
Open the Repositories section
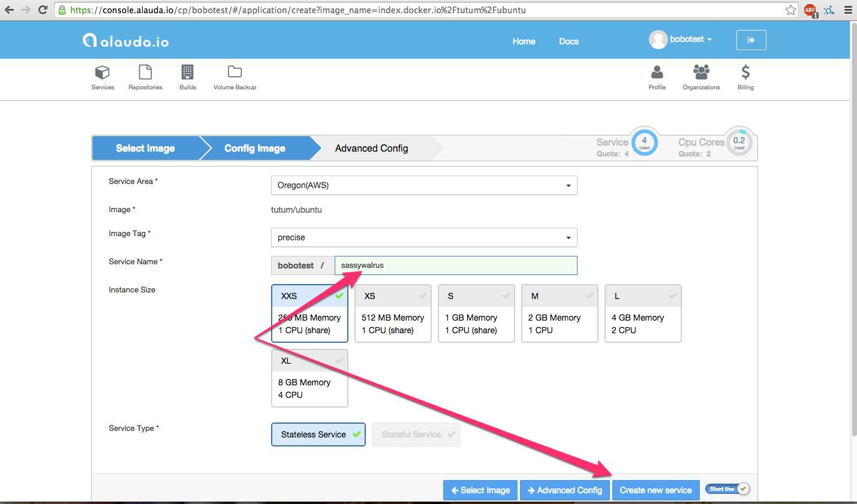145,78
